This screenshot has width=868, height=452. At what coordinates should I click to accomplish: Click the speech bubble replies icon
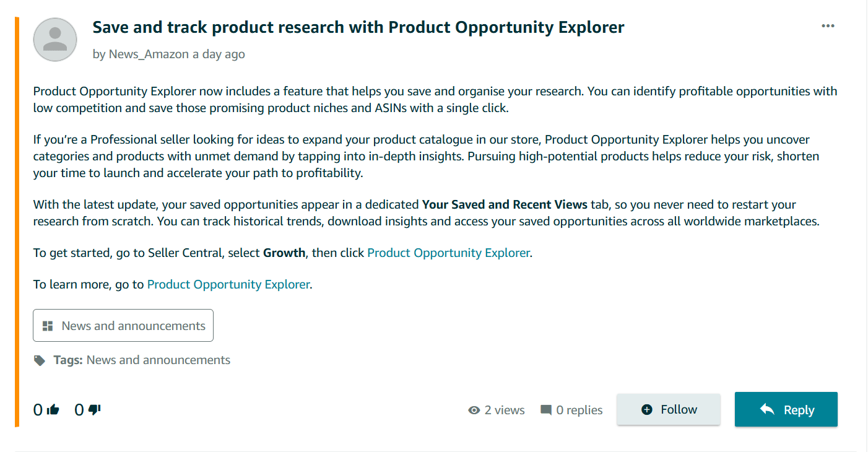coord(546,410)
